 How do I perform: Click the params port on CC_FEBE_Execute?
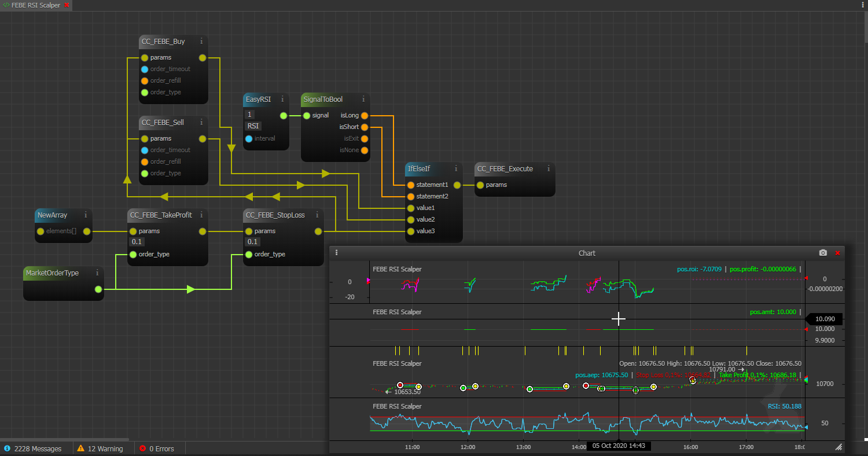click(x=480, y=185)
